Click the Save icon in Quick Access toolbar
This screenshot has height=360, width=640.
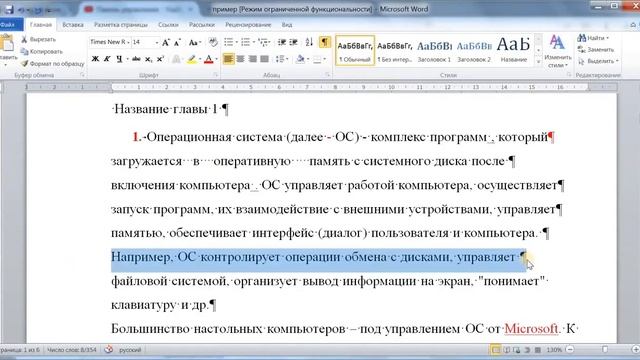[x=9, y=9]
